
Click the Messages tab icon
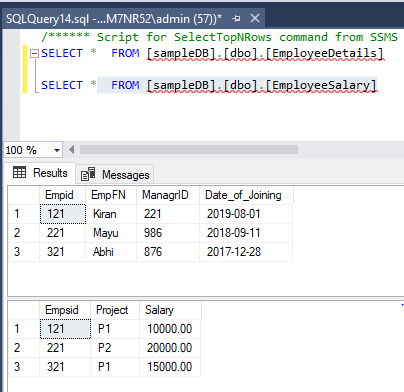[88, 174]
